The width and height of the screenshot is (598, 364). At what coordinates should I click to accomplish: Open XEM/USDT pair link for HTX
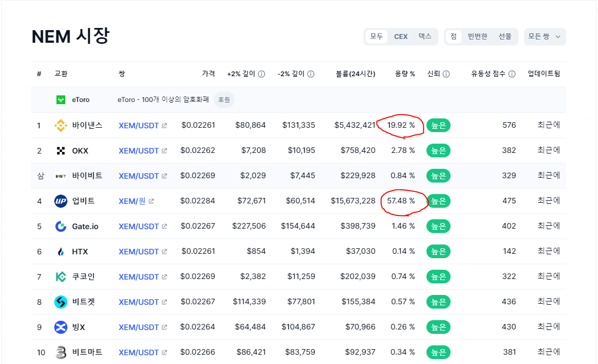(x=139, y=252)
